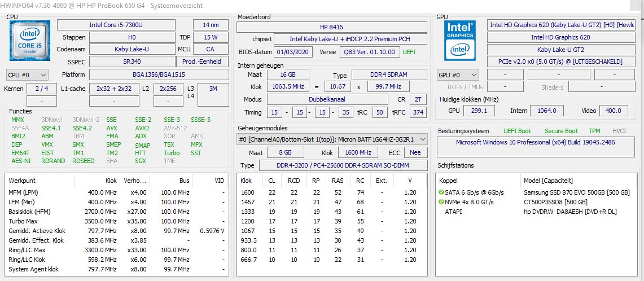Click the green UEFI label next to BIOS version

point(409,52)
